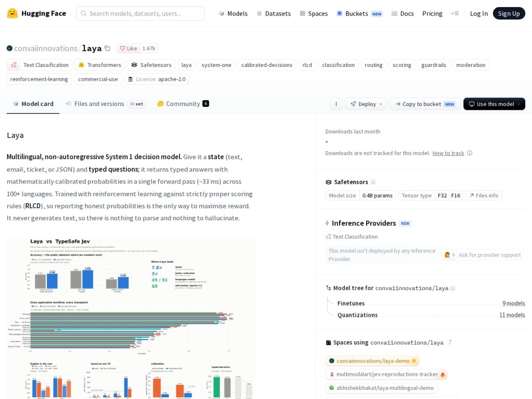532x399 pixels.
Task: Click the 1.67k likes count
Action: 149,48
